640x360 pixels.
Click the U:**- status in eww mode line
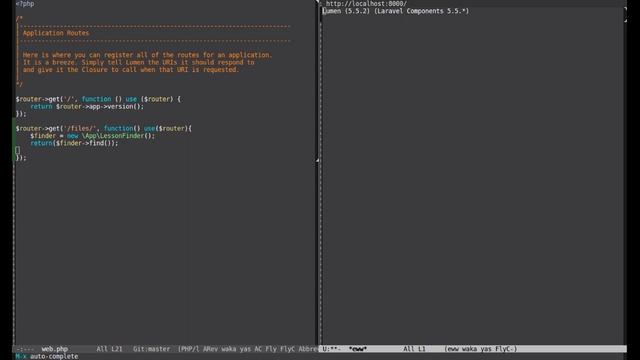331,349
